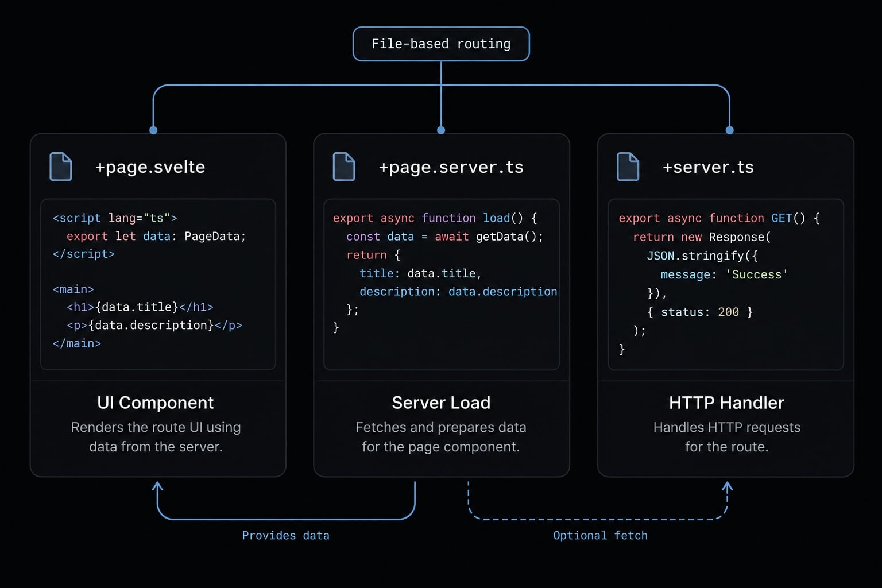Click the file icon beside +page.svelte
Viewport: 882px width, 588px height.
click(61, 167)
